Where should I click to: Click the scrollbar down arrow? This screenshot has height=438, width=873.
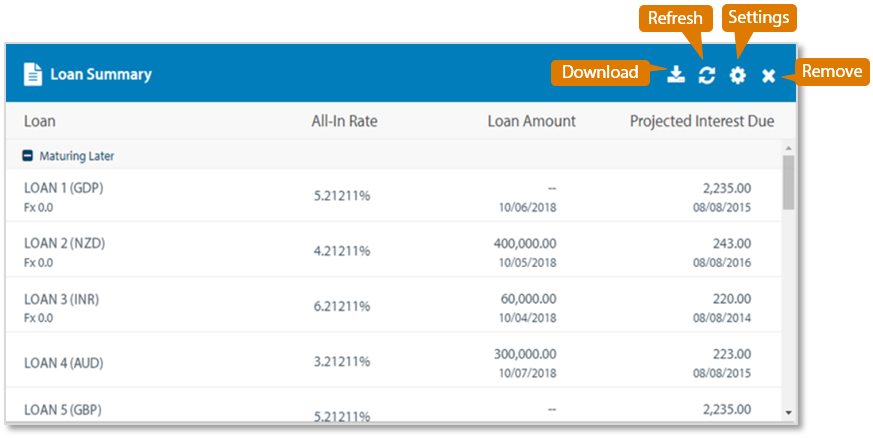tap(789, 411)
